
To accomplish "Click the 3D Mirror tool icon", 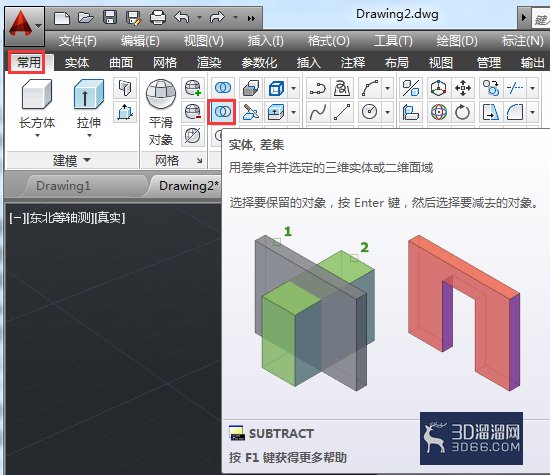I will tap(411, 88).
